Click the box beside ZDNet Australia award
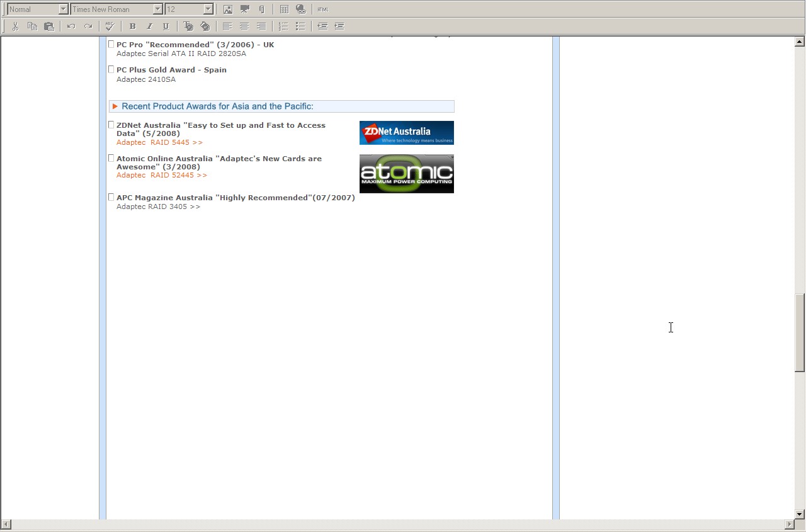 [x=111, y=125]
